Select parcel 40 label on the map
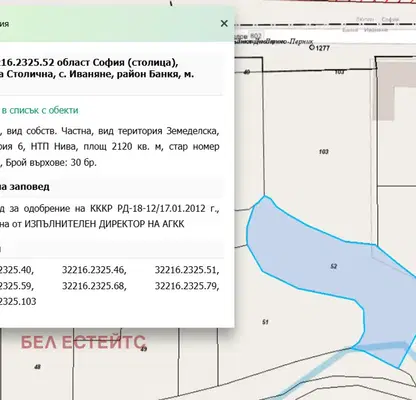This screenshot has height=400, width=416. pos(247,72)
